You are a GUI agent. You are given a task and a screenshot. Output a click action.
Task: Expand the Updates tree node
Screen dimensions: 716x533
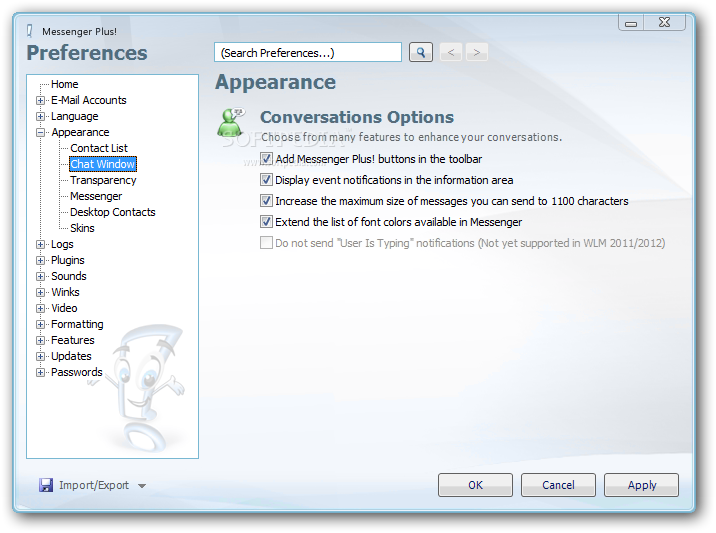tap(41, 356)
